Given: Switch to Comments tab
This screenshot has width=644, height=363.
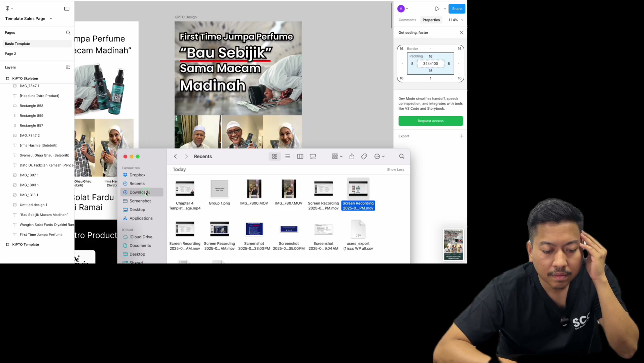Looking at the screenshot, I should pos(407,20).
